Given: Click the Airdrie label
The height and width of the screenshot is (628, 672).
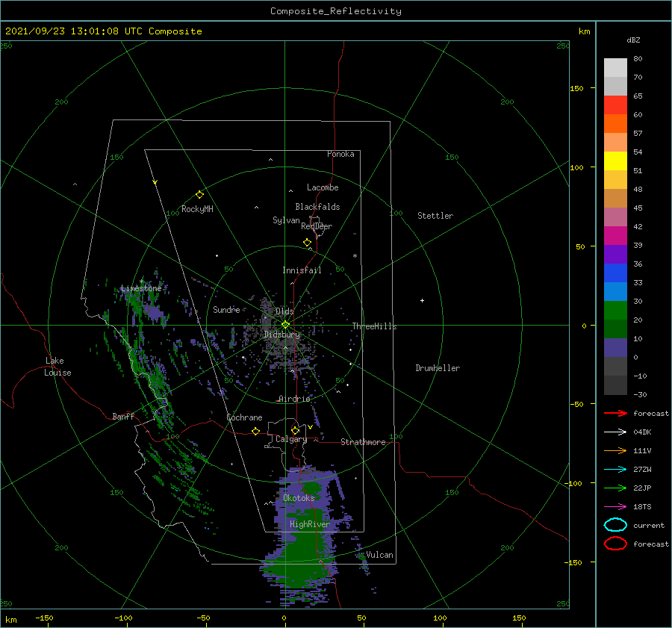Looking at the screenshot, I should click(x=294, y=399).
